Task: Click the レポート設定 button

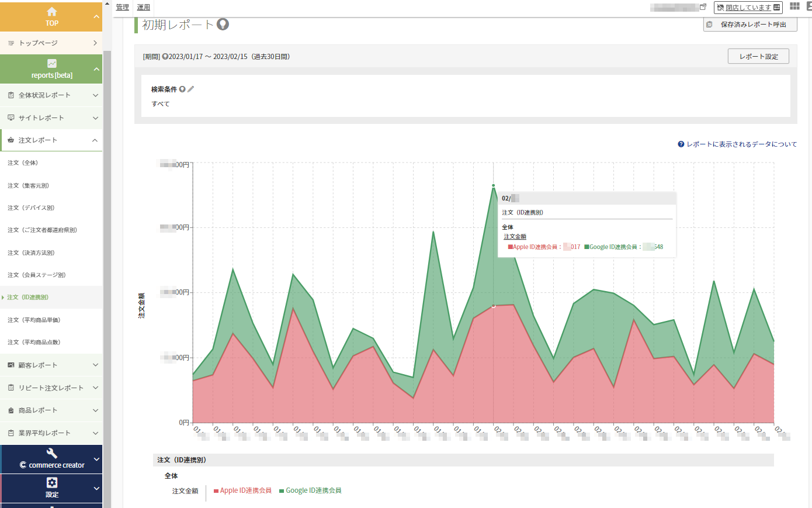Action: (x=759, y=57)
